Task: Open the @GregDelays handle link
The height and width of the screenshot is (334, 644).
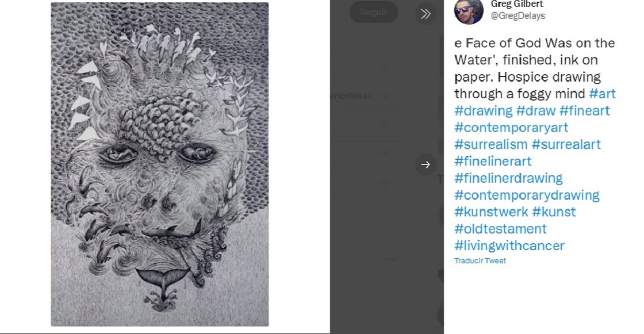Action: coord(517,16)
